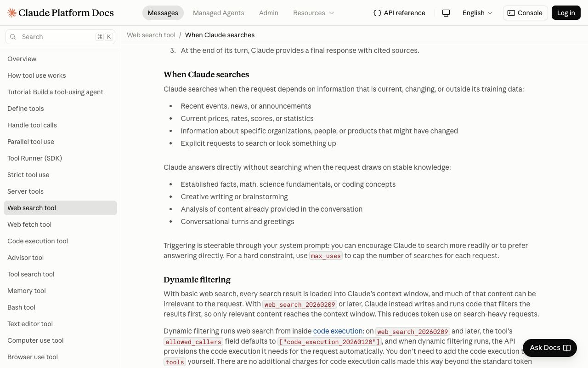This screenshot has width=588, height=368.
Task: Open Code execution tool page
Action: pos(60,241)
